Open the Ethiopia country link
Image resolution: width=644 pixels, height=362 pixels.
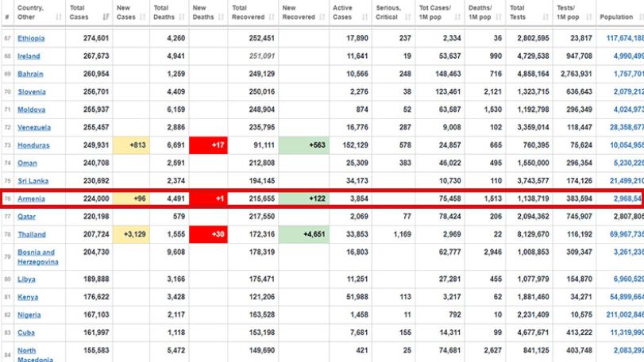pyautogui.click(x=31, y=38)
